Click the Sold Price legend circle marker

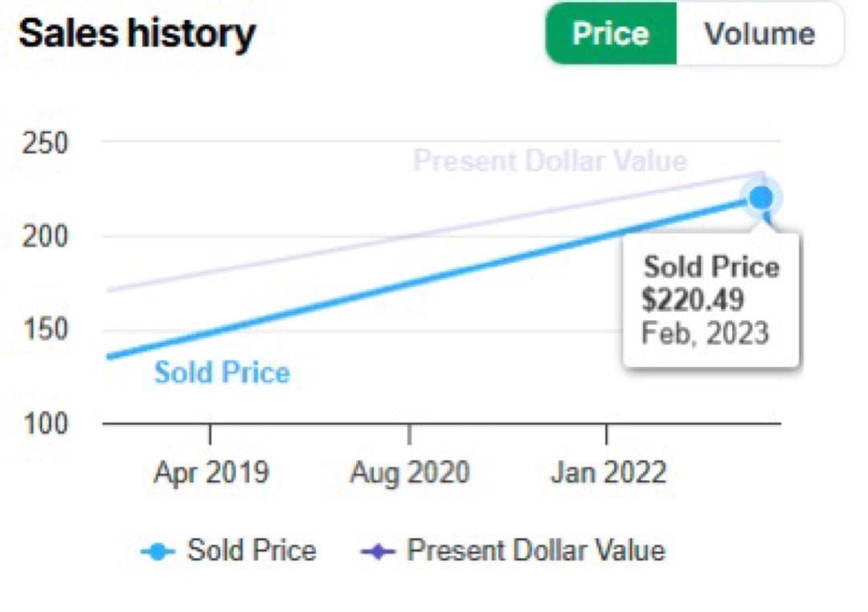(x=158, y=552)
